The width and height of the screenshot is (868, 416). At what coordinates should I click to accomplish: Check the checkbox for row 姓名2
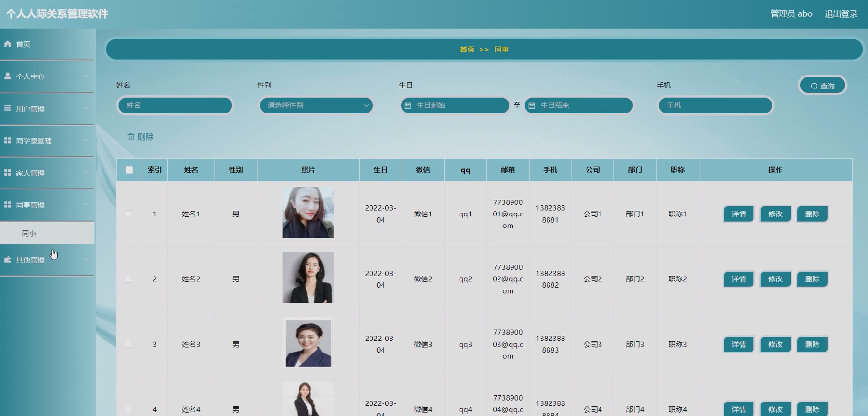pyautogui.click(x=128, y=279)
